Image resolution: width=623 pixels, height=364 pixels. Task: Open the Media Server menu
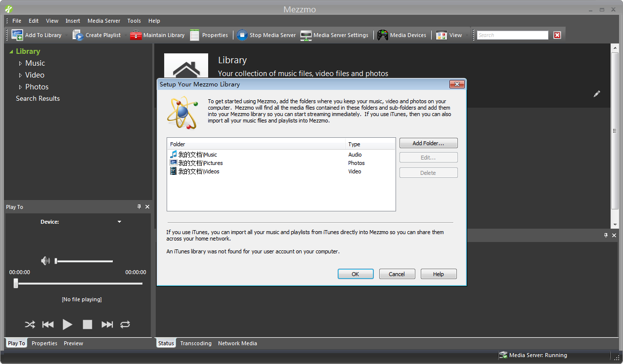104,21
